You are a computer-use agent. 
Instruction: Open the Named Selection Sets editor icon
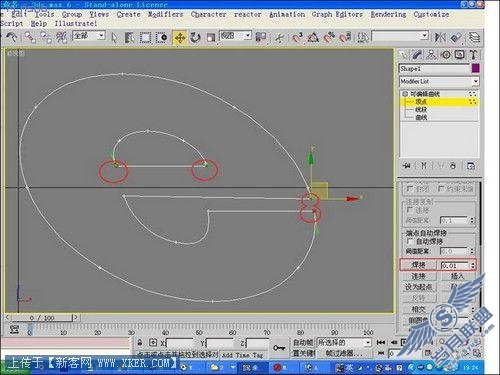pyautogui.click(x=362, y=37)
